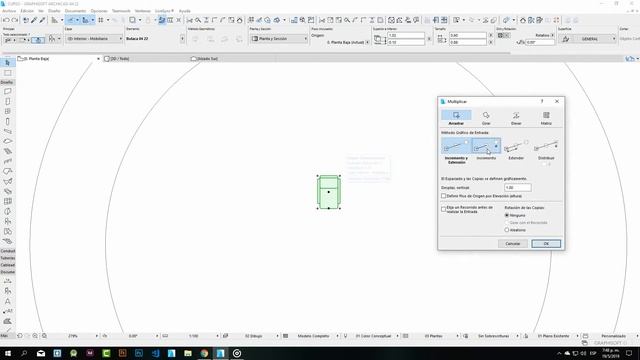
Task: Enable Definir Piso de Origen por Elevación
Action: pyautogui.click(x=444, y=196)
